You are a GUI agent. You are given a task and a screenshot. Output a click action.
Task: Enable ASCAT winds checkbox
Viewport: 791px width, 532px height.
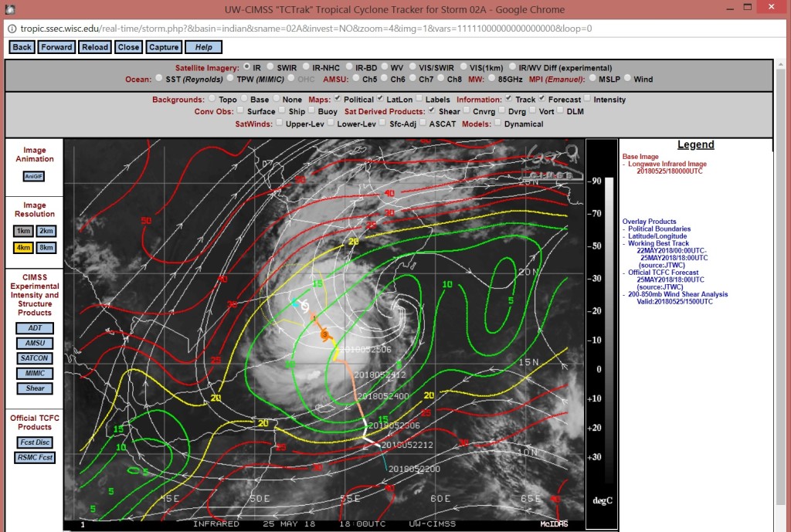423,123
